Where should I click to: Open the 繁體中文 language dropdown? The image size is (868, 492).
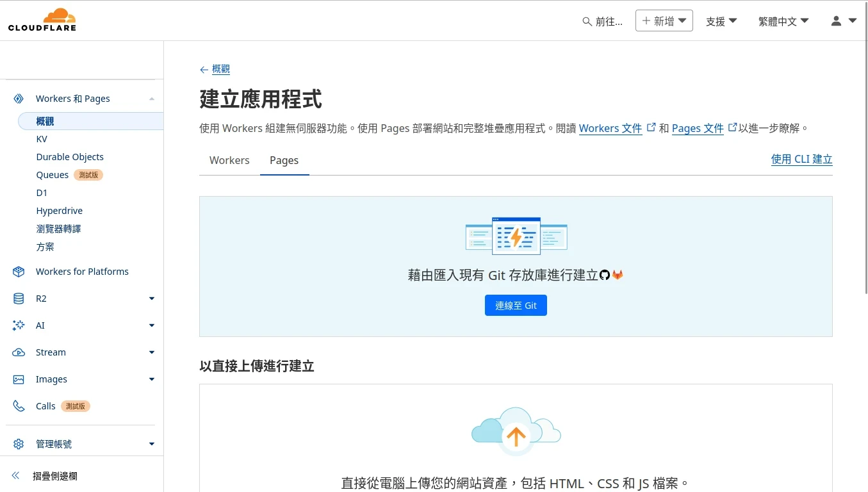click(x=783, y=21)
